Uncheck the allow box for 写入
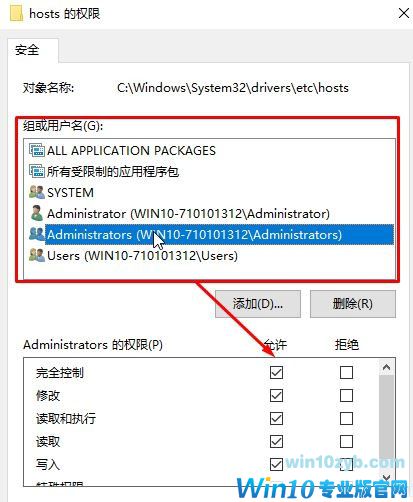413x502 pixels. pyautogui.click(x=276, y=464)
